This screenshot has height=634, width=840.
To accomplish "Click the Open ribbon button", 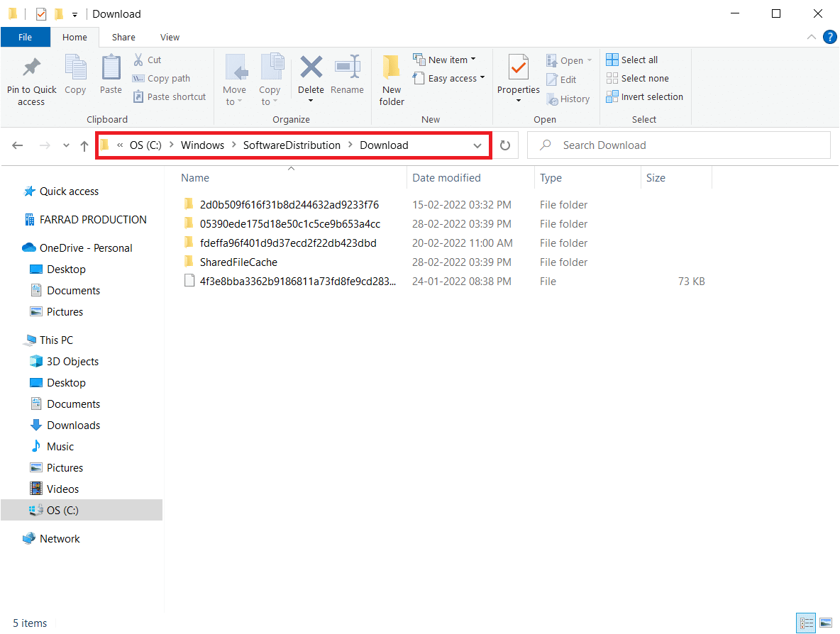I will [x=570, y=60].
